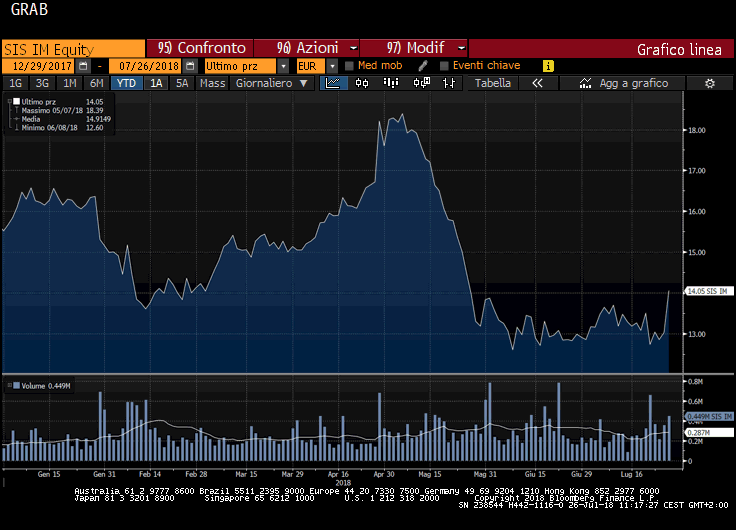The width and height of the screenshot is (736, 530).
Task: Click the end date field 07/26/2018
Action: click(146, 66)
